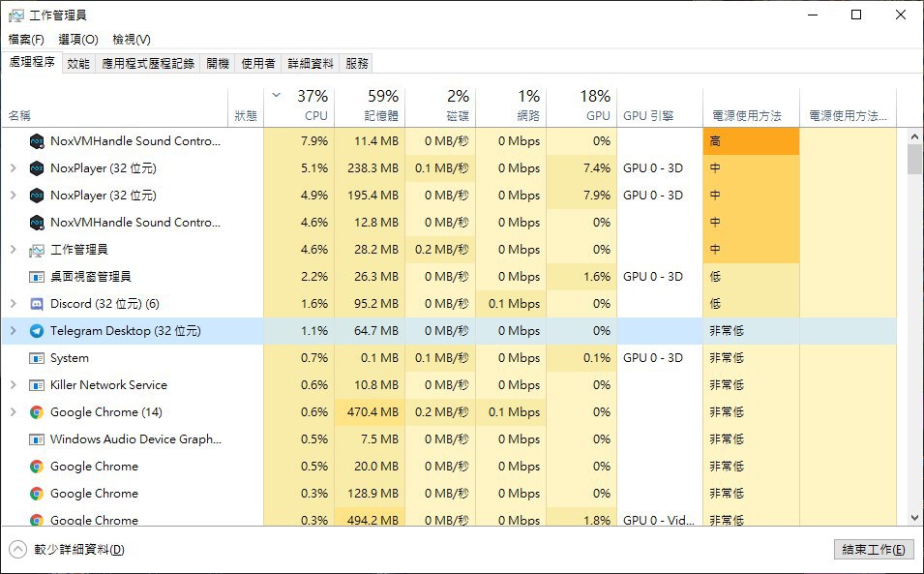
Task: Sort processes by the 記憶體 column header
Action: coord(370,106)
